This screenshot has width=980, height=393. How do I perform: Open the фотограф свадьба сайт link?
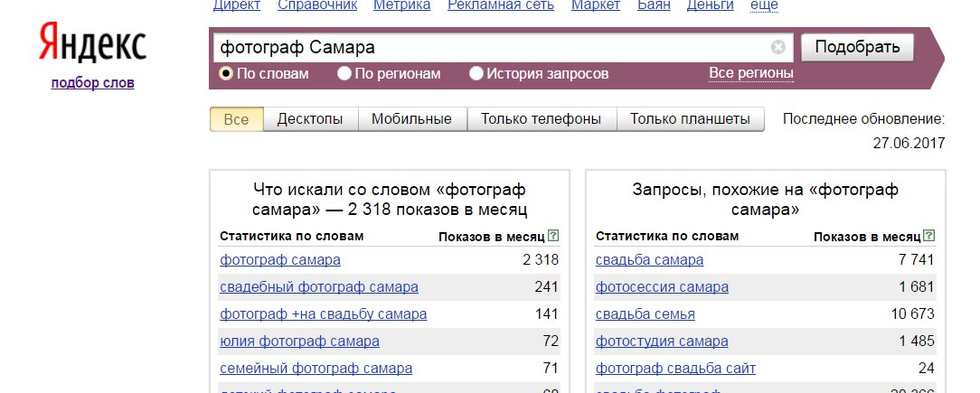tap(675, 369)
